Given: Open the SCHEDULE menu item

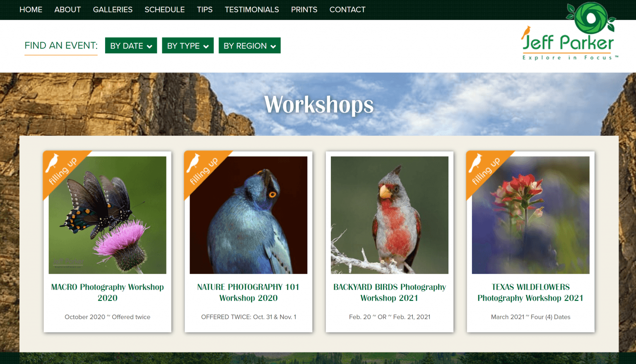Looking at the screenshot, I should [164, 10].
